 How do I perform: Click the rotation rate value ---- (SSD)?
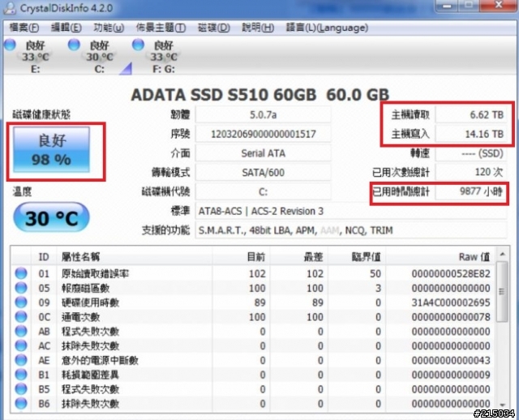(x=470, y=153)
